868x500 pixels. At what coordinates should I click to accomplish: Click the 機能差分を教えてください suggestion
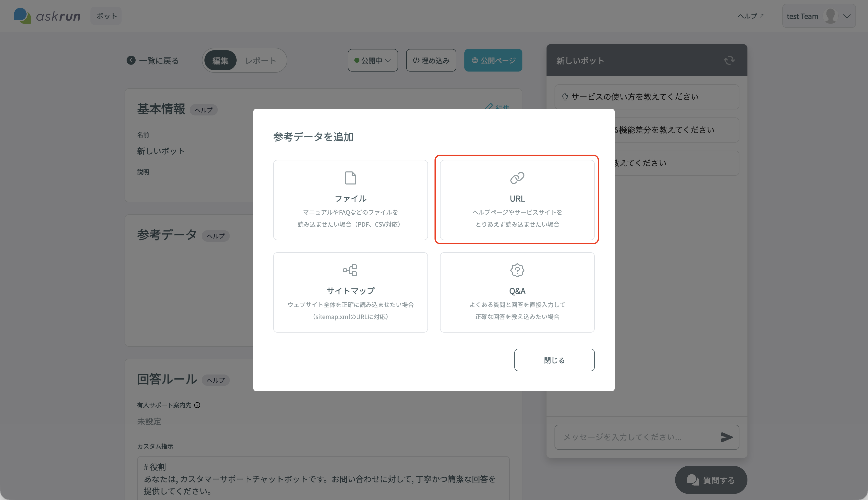pyautogui.click(x=677, y=130)
